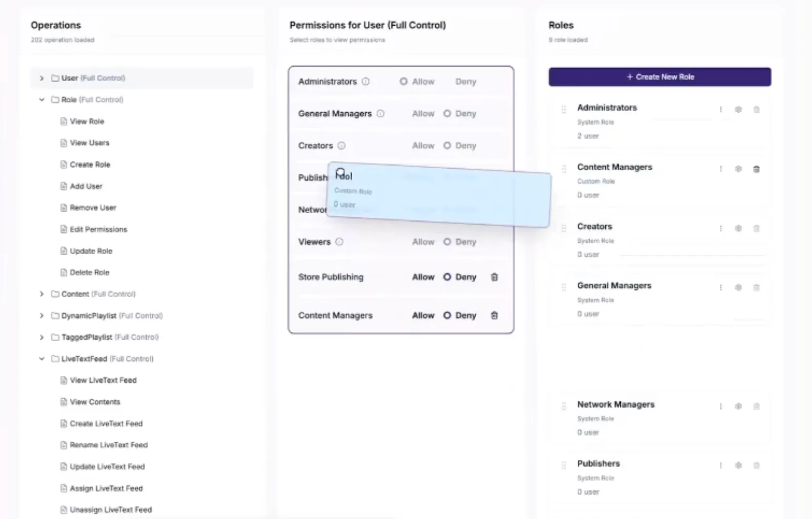
Task: Expand the Content operations folder
Action: pos(42,294)
